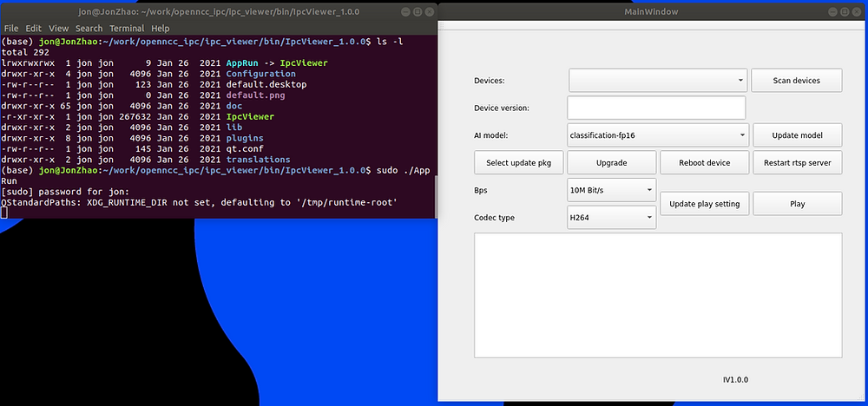Click the 'Bps' label

tap(481, 190)
